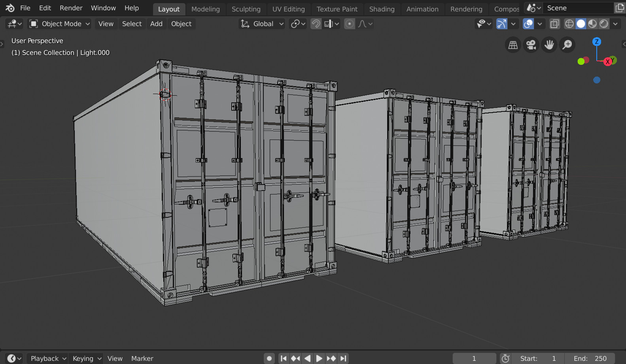Open the View menu in viewport header
The image size is (626, 364).
pos(106,24)
